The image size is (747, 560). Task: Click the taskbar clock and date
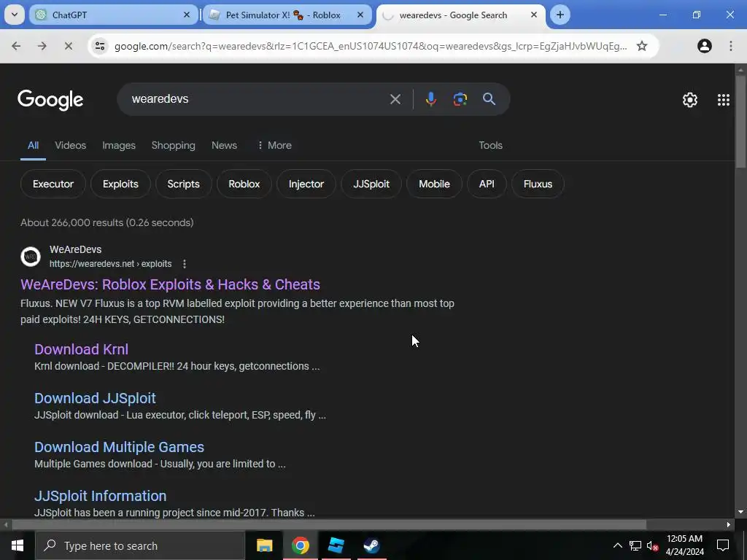(684, 545)
